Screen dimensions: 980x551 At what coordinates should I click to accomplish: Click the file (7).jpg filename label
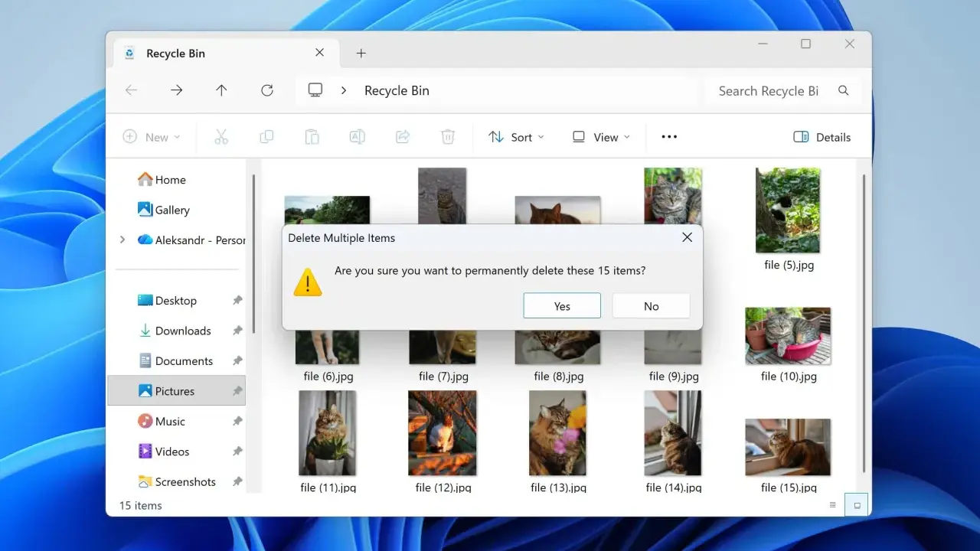tap(443, 377)
